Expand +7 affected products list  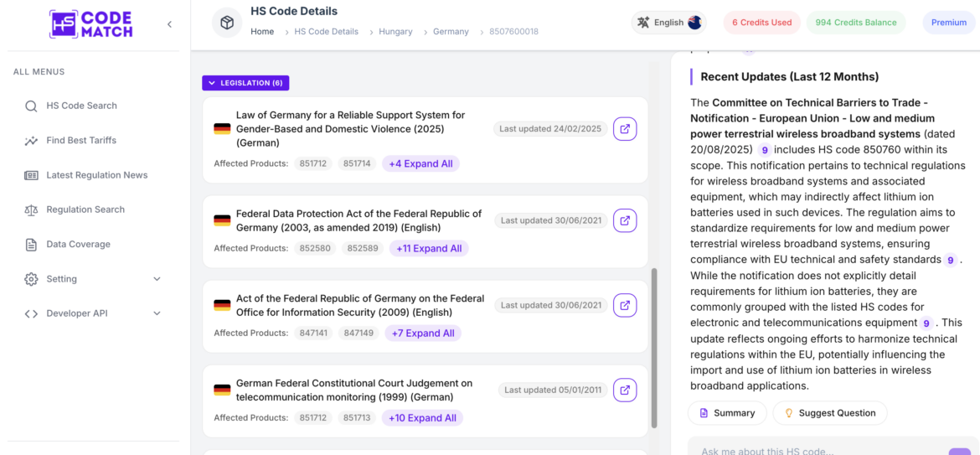(x=423, y=333)
